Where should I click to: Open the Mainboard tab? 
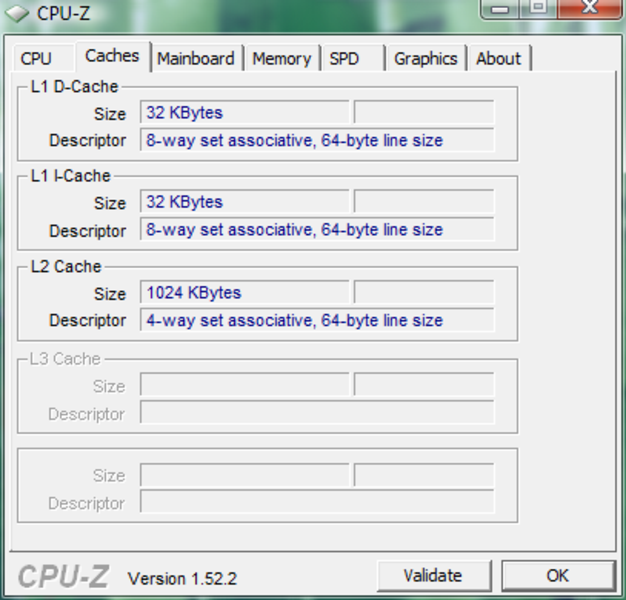click(196, 59)
